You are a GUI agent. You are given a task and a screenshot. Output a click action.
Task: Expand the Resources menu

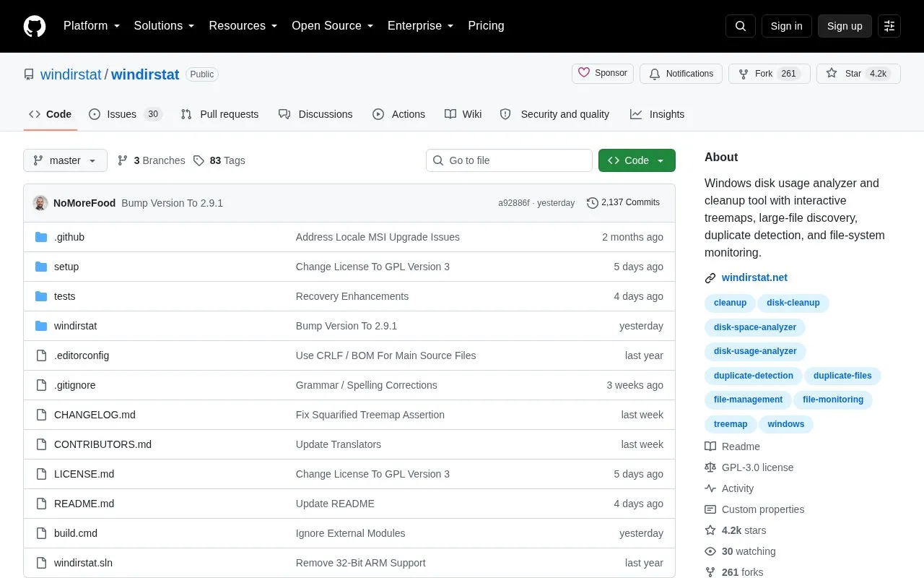(243, 26)
